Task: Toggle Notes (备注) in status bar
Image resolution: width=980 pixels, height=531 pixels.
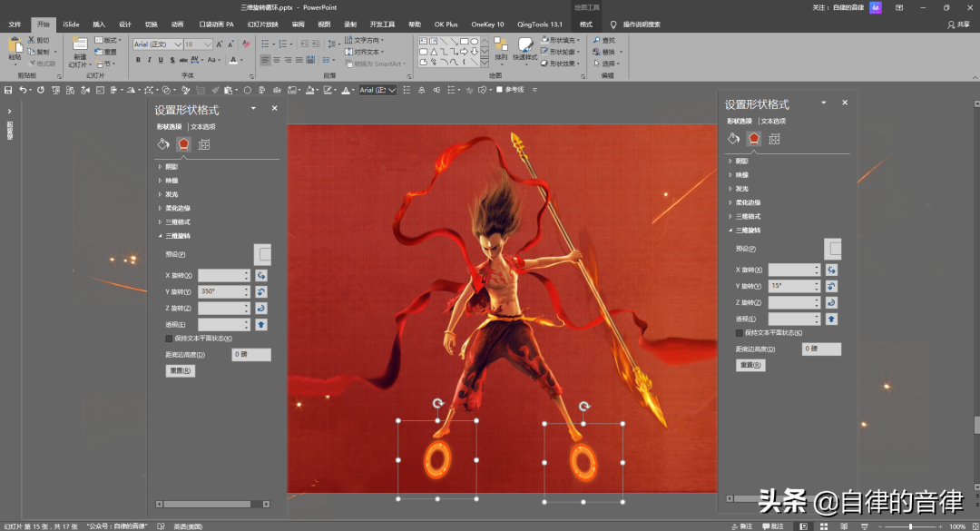Action: [742, 526]
